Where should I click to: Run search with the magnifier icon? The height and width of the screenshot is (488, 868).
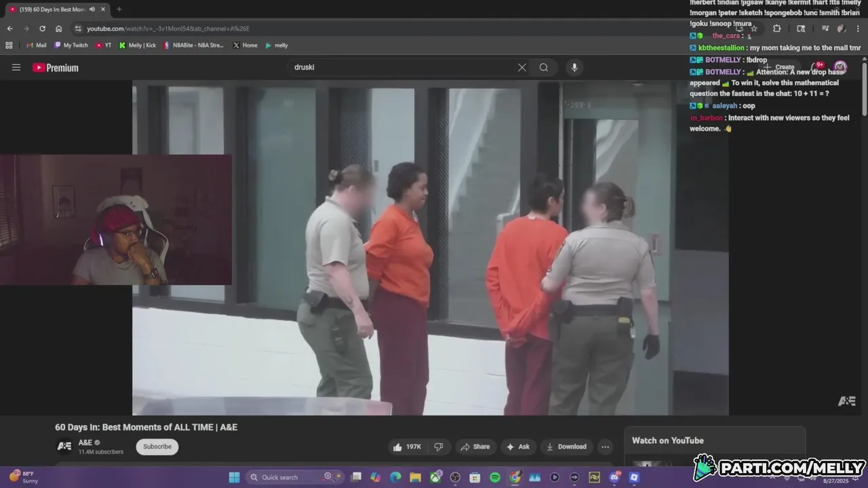[x=544, y=67]
